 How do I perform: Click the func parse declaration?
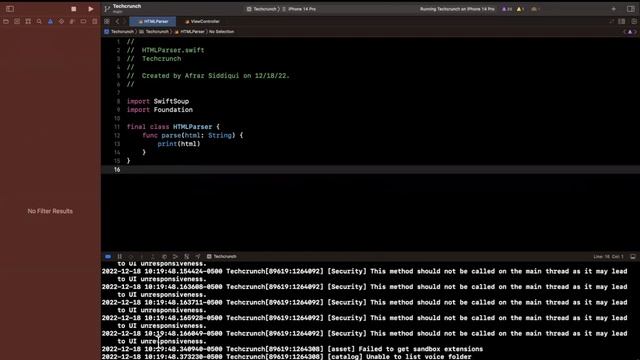click(x=193, y=136)
